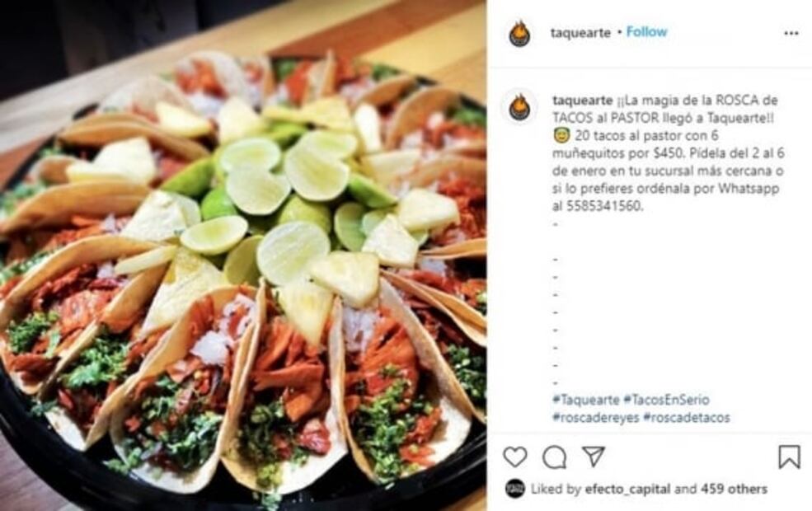The height and width of the screenshot is (511, 812).
Task: Open the small avatar next to Liked by
Action: [514, 489]
